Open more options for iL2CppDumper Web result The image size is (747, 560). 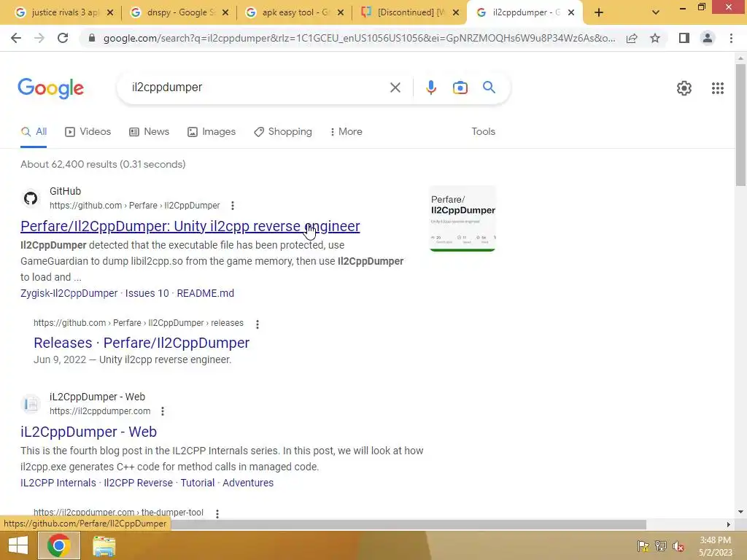point(163,411)
